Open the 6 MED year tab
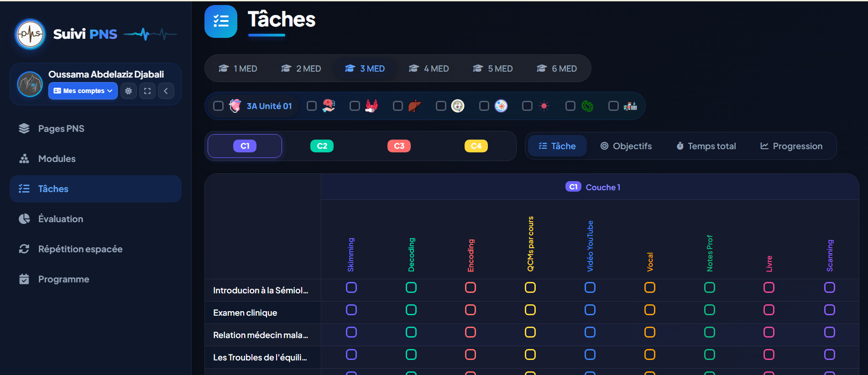Screen dimensions: 868x375 (x=557, y=68)
